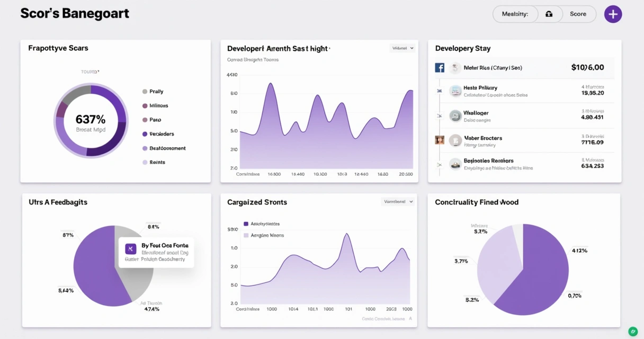Click the Hesta Pniliury row avatar icon
The height and width of the screenshot is (339, 644).
tap(455, 91)
